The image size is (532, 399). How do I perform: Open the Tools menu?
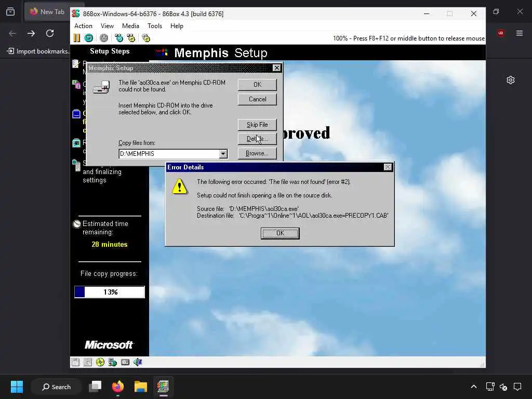point(155,26)
